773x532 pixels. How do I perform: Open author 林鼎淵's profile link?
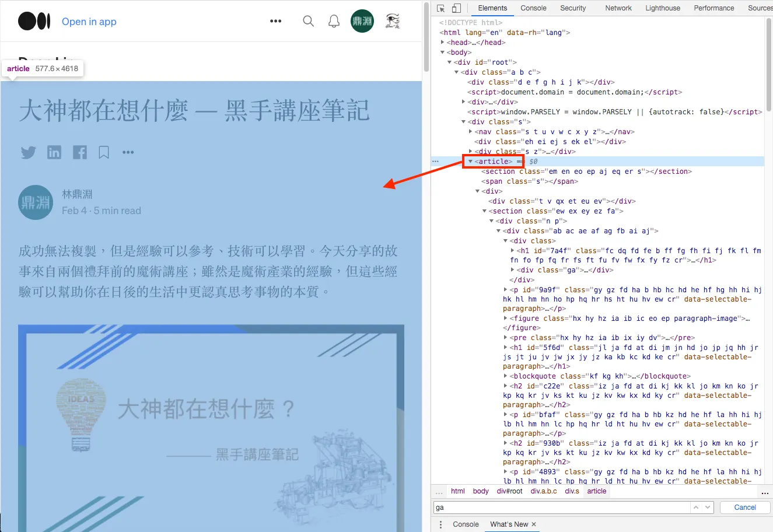tap(77, 194)
